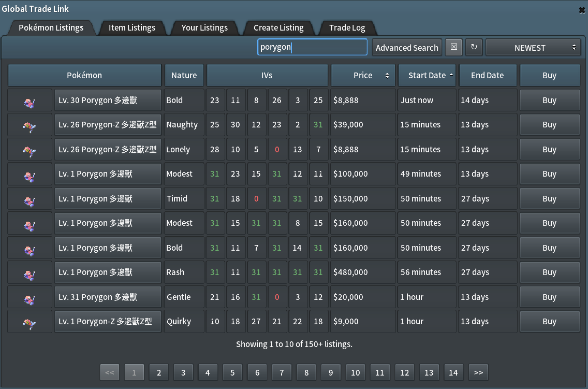Screen dimensions: 588x389
Task: Switch to the Pokémon Listings tab
Action: pos(51,28)
